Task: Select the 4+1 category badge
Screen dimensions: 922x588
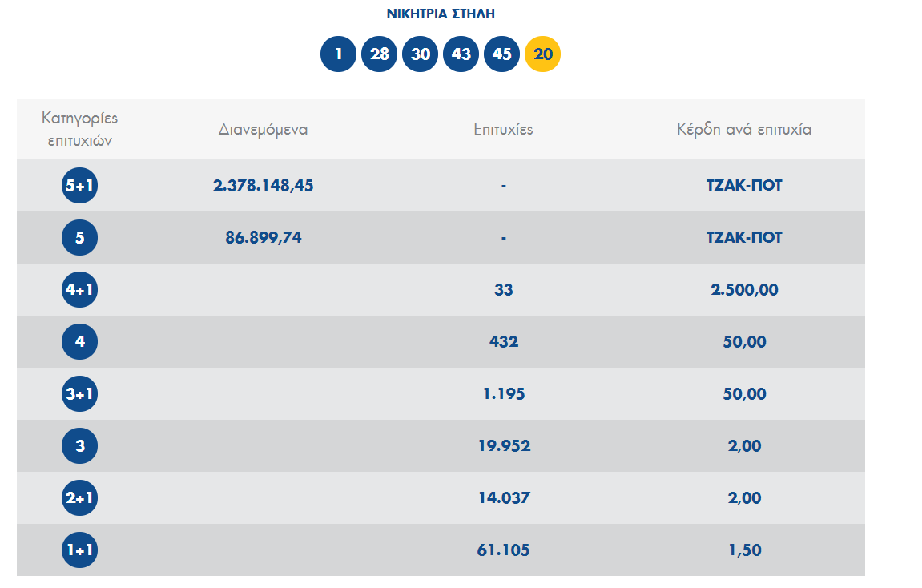Action: [x=79, y=289]
